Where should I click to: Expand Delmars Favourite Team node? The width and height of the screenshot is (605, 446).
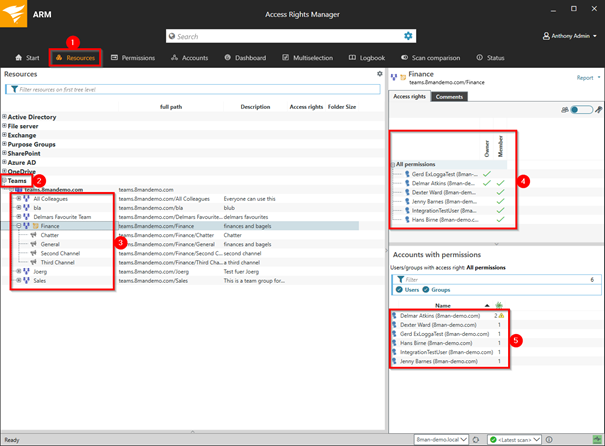point(19,216)
